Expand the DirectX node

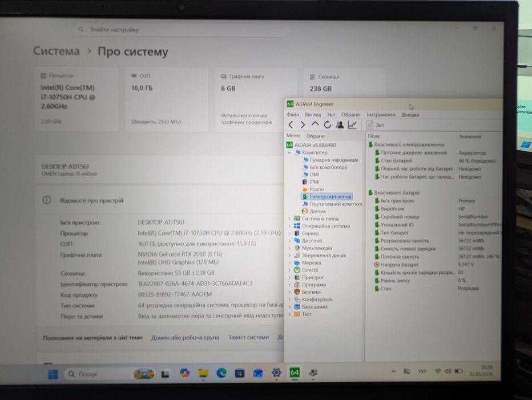click(x=289, y=270)
